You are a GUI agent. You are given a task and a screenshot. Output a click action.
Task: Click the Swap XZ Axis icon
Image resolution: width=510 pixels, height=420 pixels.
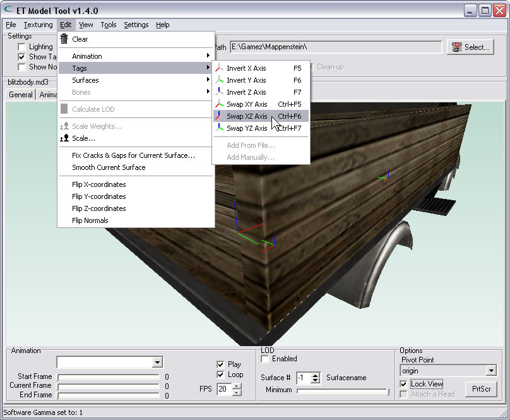tap(219, 116)
